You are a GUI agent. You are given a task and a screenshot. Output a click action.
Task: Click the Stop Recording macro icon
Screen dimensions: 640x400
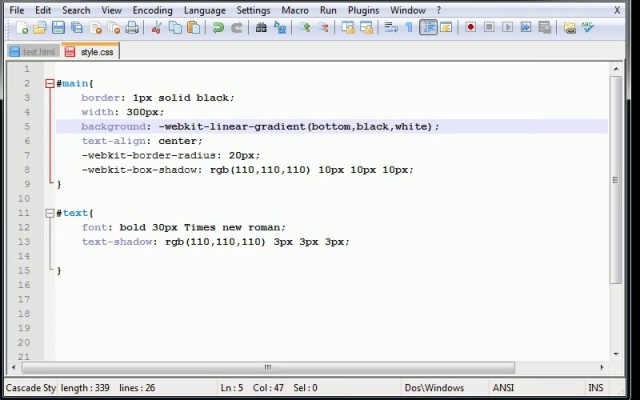[489, 27]
